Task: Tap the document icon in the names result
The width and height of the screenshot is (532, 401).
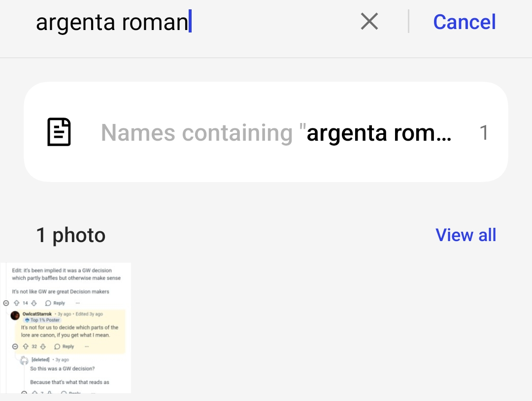Action: [59, 132]
